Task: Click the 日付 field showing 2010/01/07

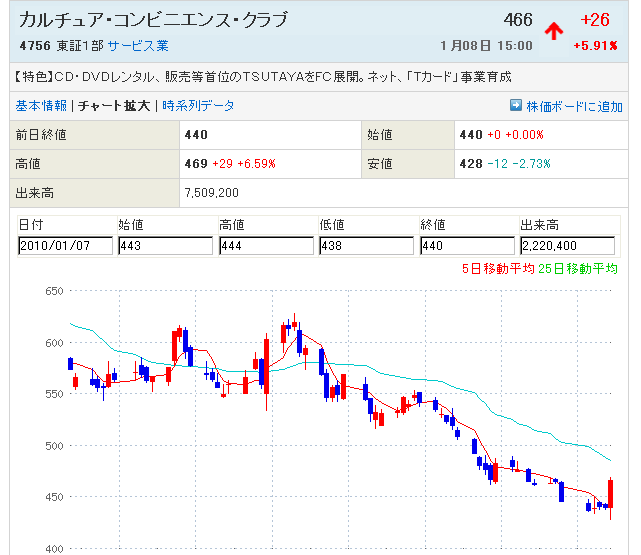Action: coord(65,246)
